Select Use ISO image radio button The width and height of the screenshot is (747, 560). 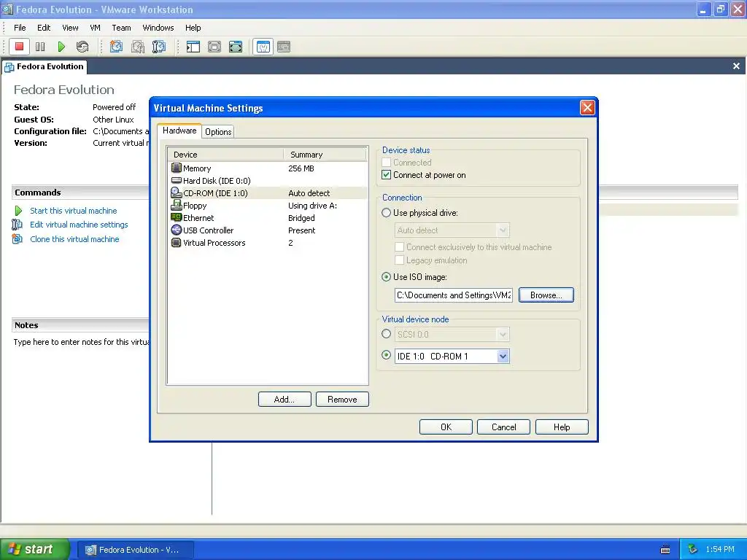pos(386,276)
